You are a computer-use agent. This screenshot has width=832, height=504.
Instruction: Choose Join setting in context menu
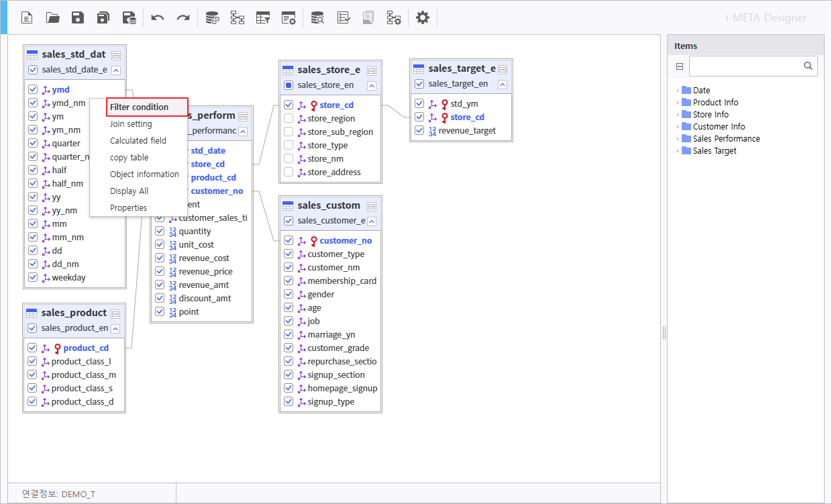click(x=131, y=124)
